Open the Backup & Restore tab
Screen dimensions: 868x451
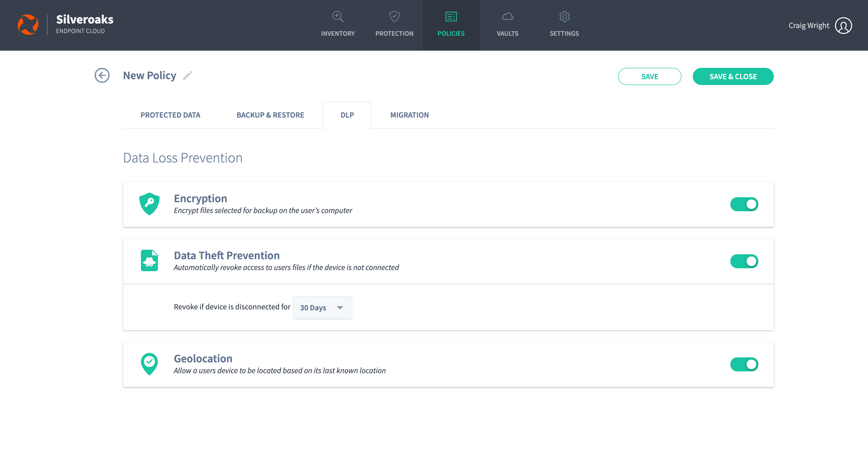(270, 115)
